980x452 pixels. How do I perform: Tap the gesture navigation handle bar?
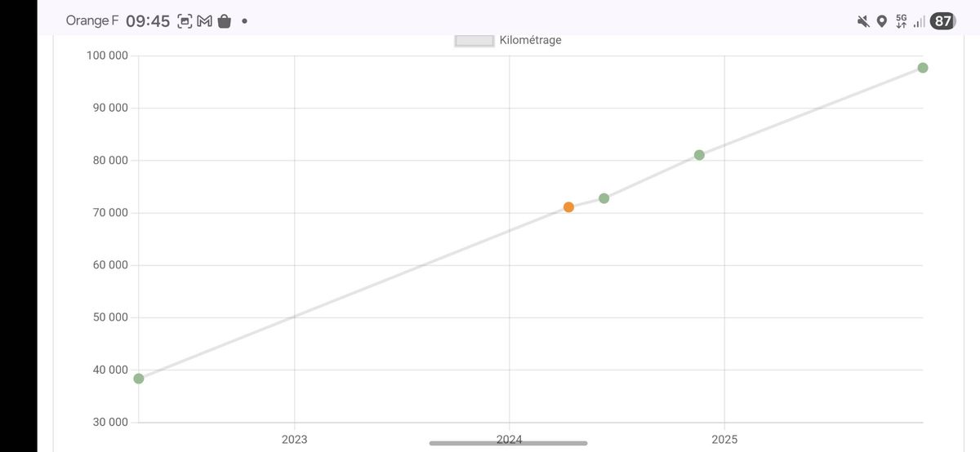click(508, 443)
